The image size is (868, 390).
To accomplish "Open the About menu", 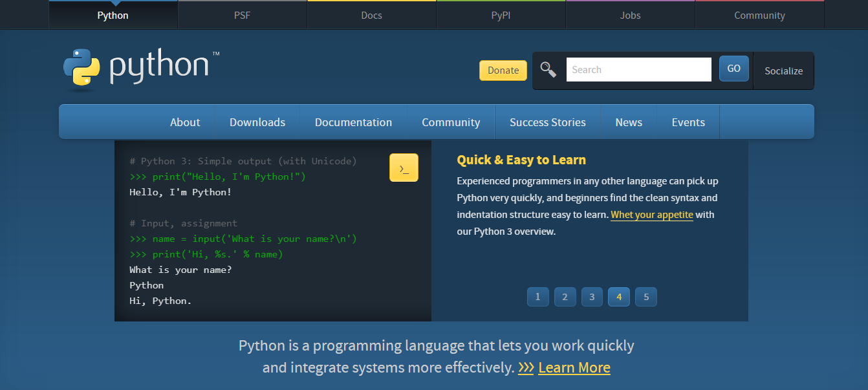I will [185, 122].
